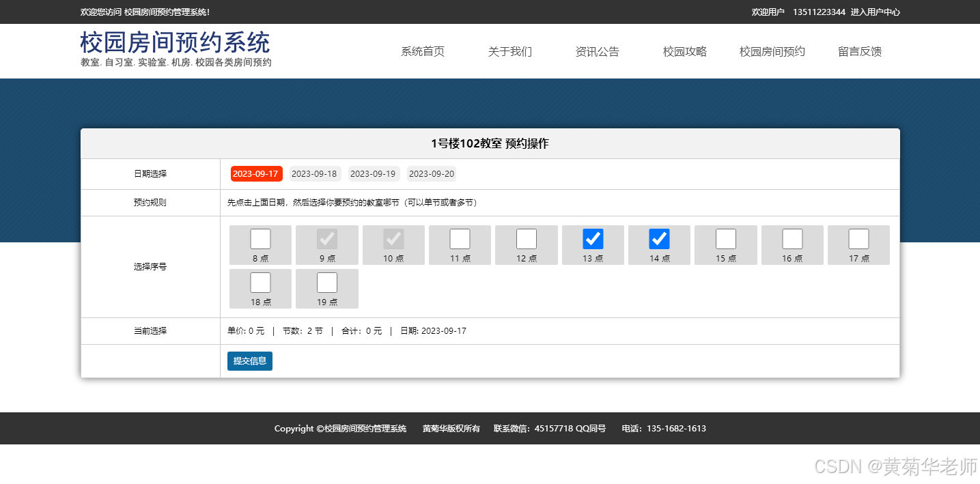The image size is (980, 484).
Task: Click the 提交信息 submit button
Action: 250,361
